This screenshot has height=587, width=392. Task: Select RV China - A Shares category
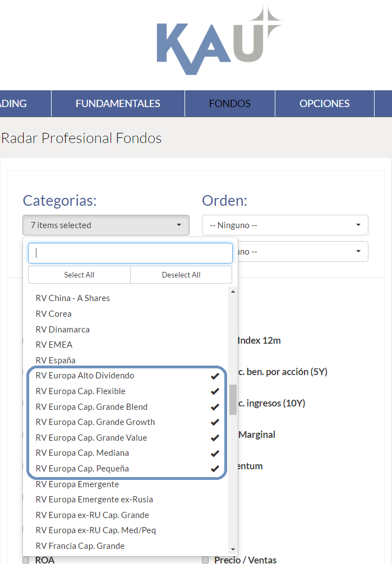click(x=126, y=298)
